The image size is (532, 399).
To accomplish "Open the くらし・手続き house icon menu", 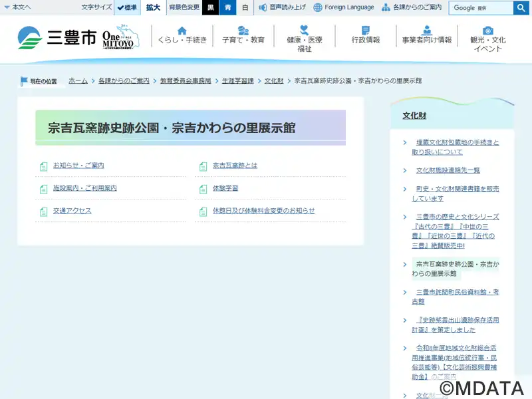I will pyautogui.click(x=182, y=35).
